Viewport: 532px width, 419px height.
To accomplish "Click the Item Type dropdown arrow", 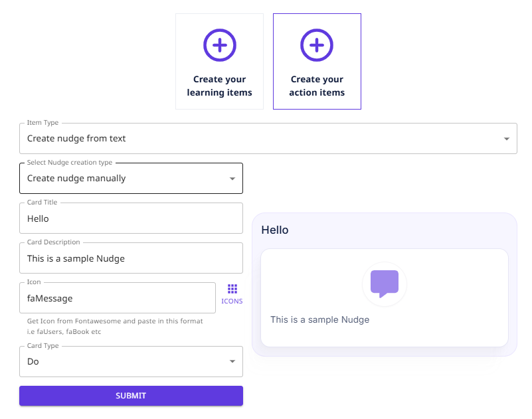I will pyautogui.click(x=507, y=139).
